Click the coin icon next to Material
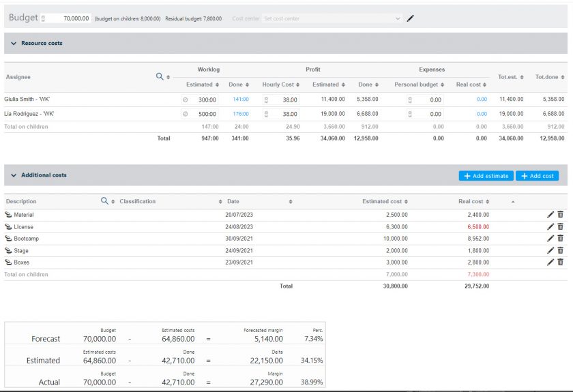 [8, 215]
